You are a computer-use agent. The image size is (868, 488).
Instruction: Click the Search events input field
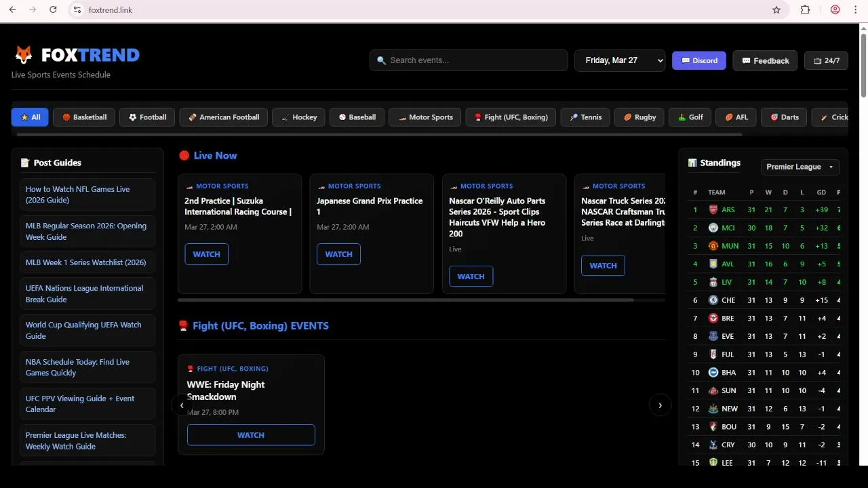(469, 60)
